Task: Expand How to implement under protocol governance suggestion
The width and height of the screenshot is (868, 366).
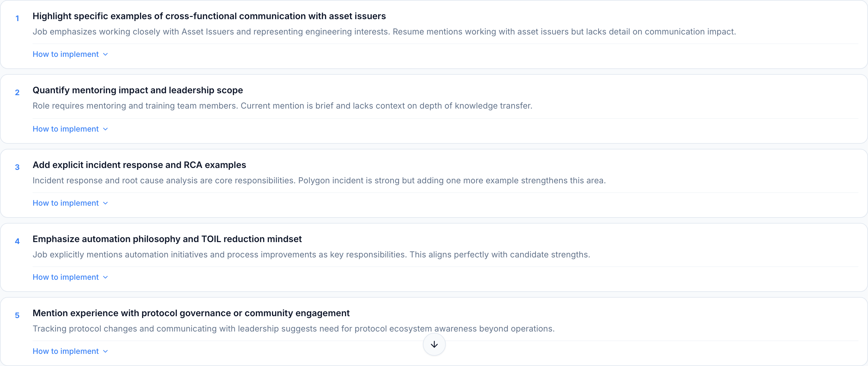Action: (x=70, y=351)
